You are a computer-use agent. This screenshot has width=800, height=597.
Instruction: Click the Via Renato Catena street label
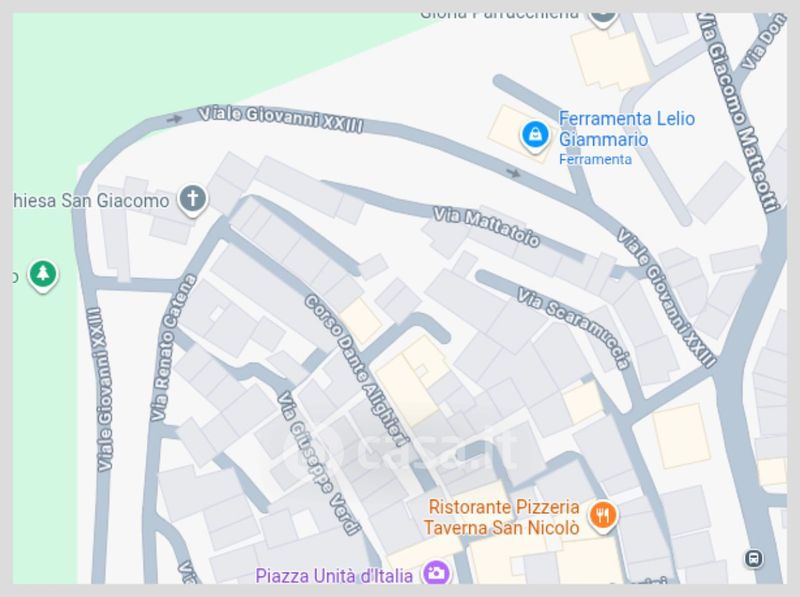tap(173, 348)
